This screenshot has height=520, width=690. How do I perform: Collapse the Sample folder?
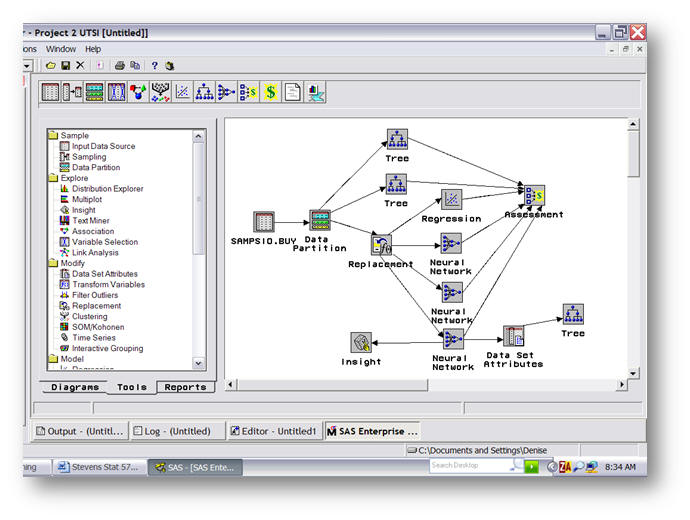[x=53, y=135]
